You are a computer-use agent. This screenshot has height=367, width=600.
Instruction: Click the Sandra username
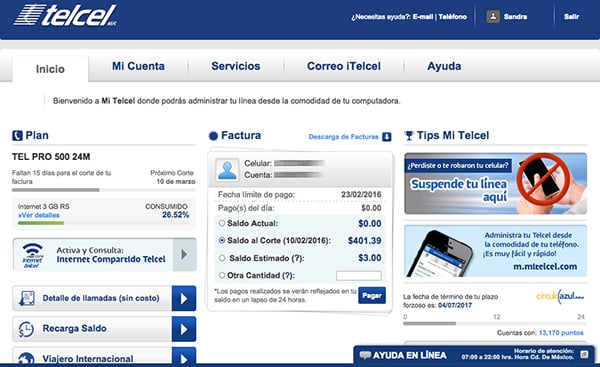pyautogui.click(x=515, y=16)
